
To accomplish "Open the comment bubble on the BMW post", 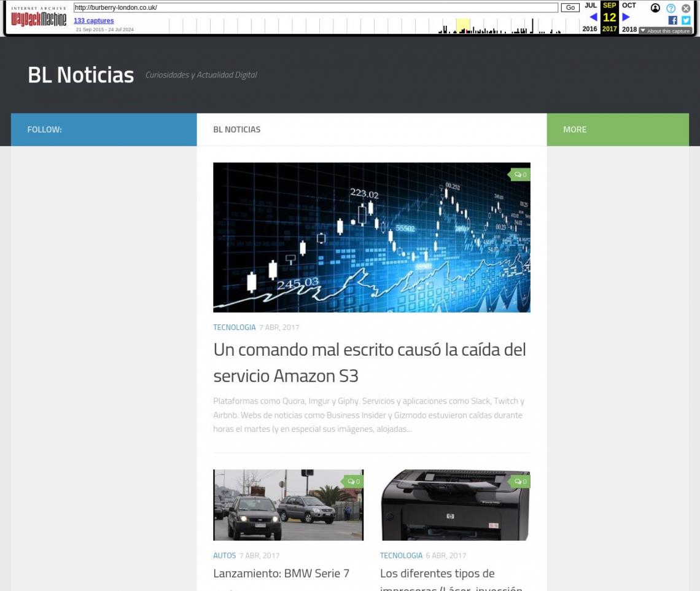I will tap(353, 482).
